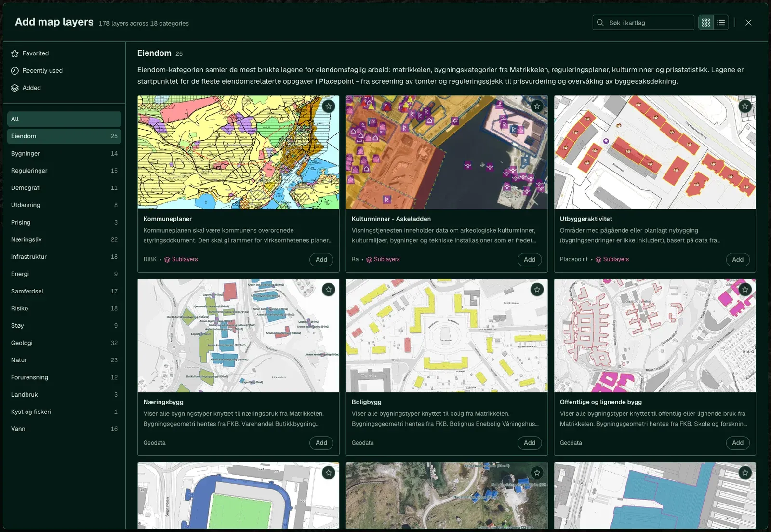Add the Næringsbygg layer
This screenshot has height=532, width=771.
click(x=321, y=443)
